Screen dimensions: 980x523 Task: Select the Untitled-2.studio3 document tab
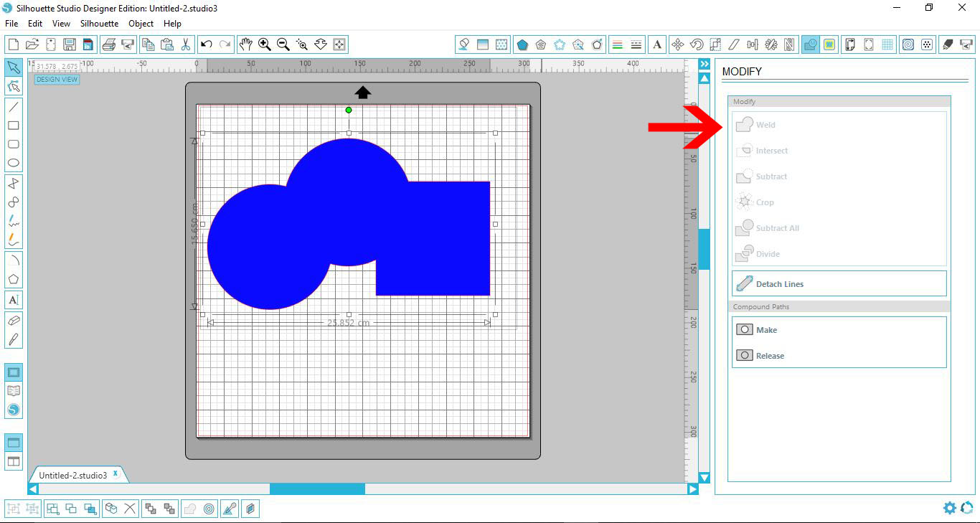point(72,473)
